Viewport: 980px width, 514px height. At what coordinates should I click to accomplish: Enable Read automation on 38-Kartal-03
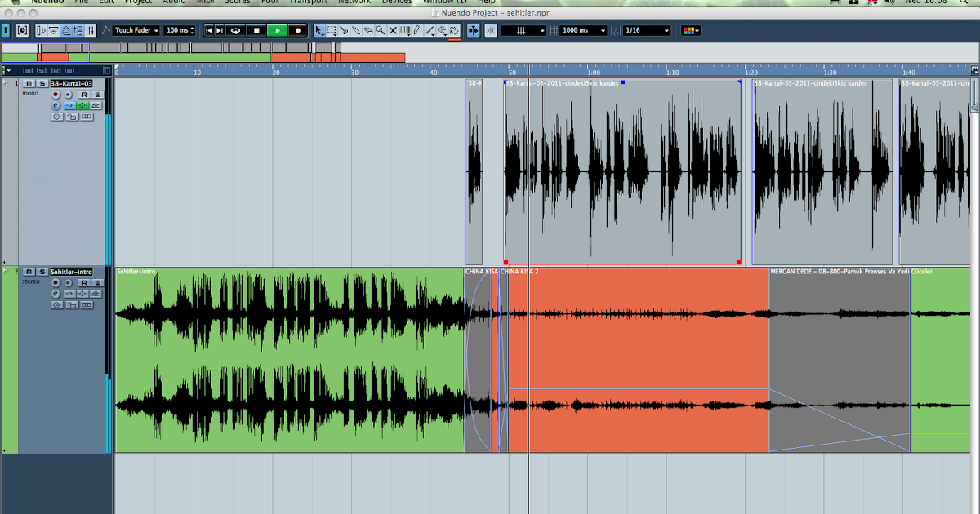84,95
